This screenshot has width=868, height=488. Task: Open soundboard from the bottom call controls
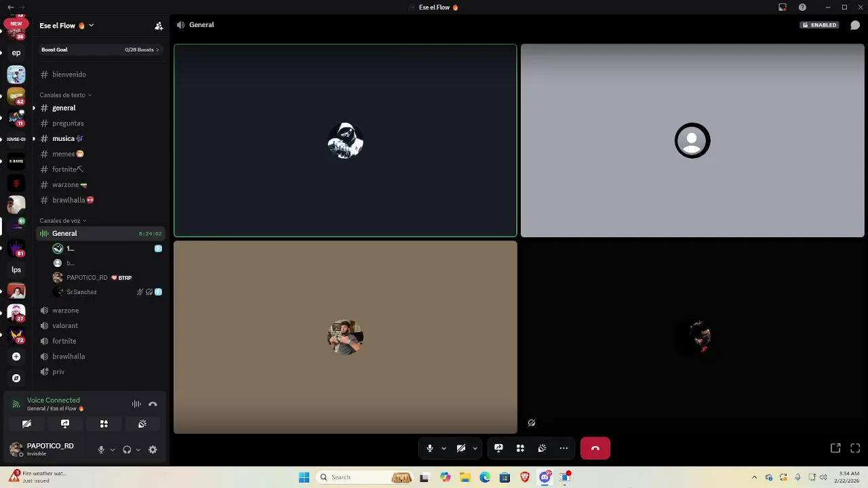(x=542, y=448)
